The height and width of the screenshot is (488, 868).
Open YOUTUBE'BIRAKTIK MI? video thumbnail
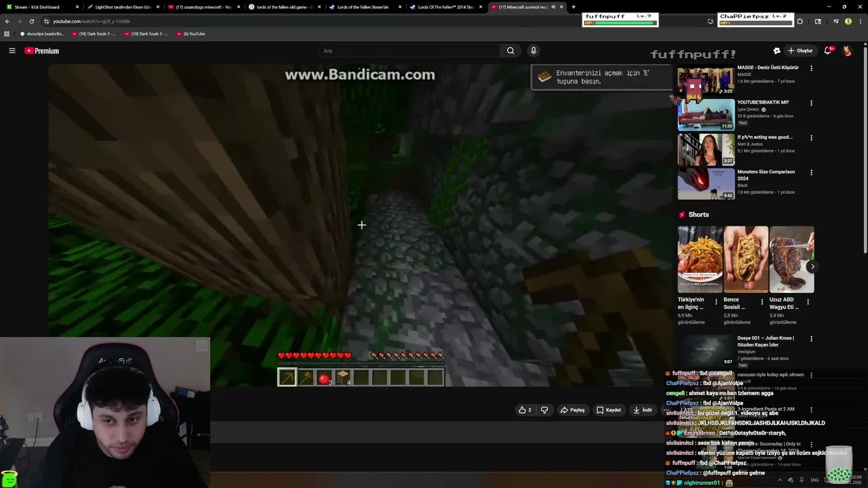[706, 115]
